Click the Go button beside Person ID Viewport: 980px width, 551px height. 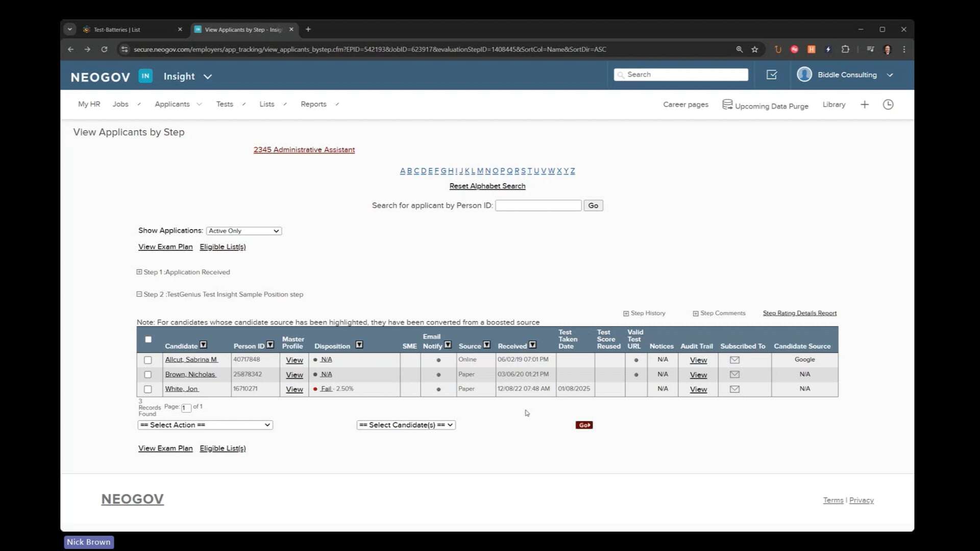click(593, 206)
